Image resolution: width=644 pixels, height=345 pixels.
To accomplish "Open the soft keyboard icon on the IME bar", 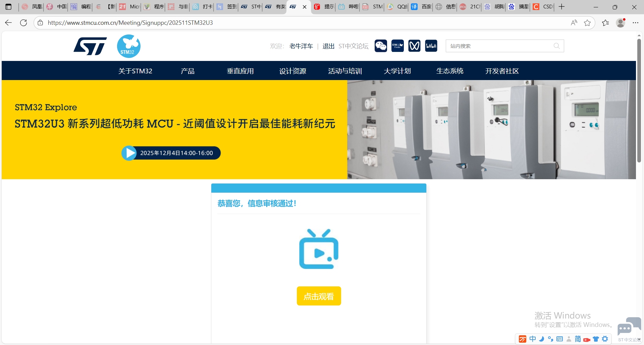I will click(x=559, y=339).
